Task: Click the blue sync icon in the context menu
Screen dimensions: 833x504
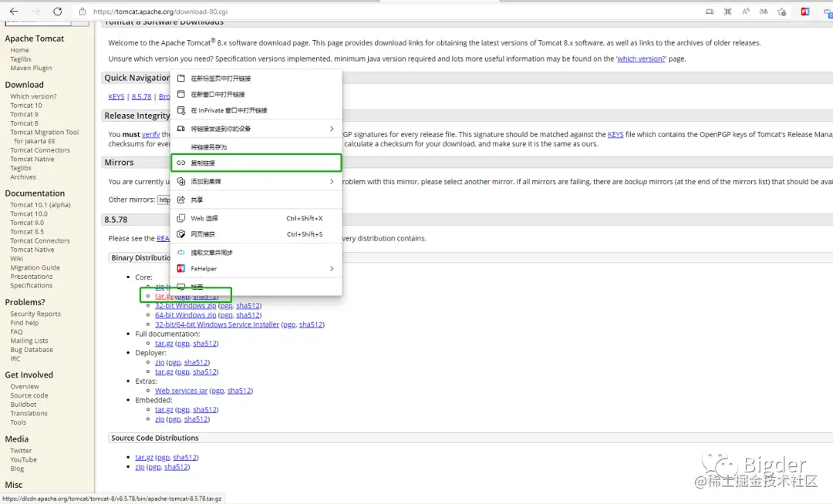Action: pyautogui.click(x=181, y=253)
